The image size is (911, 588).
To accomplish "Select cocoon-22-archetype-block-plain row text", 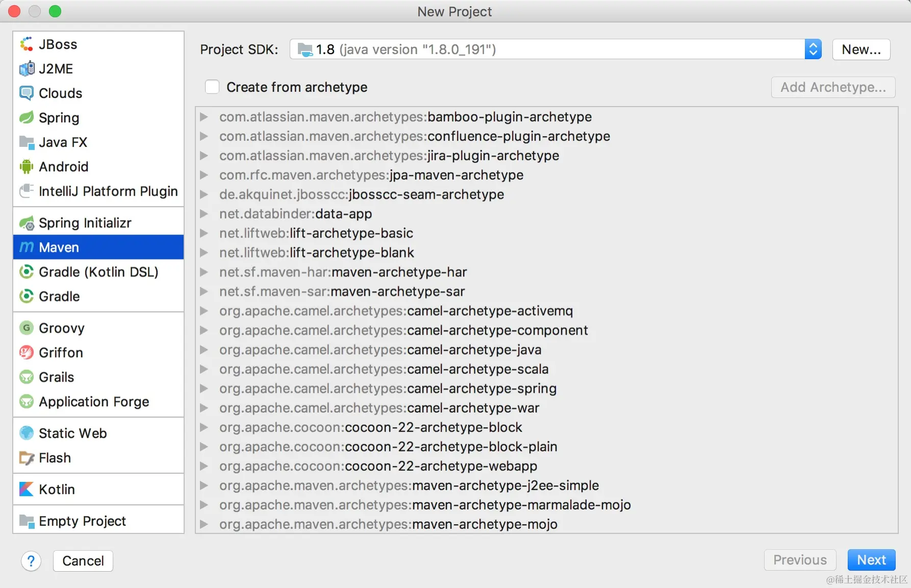I will (388, 446).
